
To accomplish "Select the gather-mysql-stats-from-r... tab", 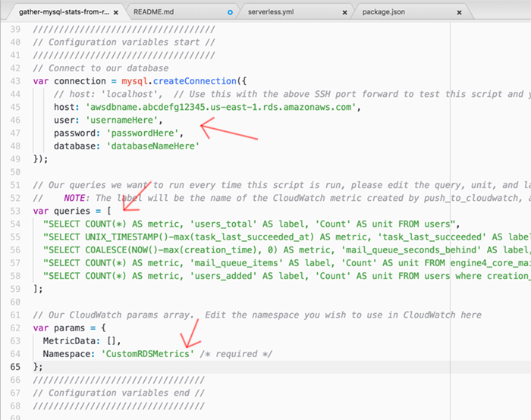I will [x=64, y=12].
